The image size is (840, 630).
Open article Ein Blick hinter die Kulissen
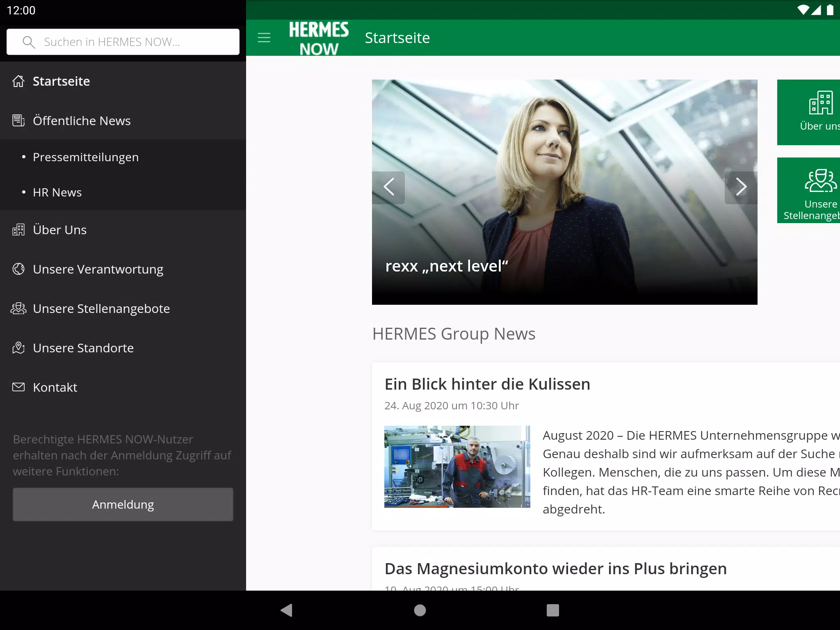point(487,384)
